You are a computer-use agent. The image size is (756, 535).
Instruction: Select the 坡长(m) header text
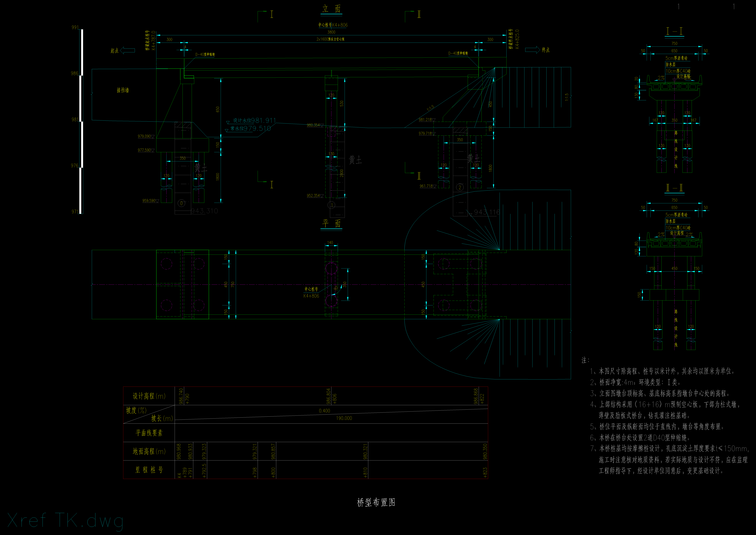(x=162, y=418)
